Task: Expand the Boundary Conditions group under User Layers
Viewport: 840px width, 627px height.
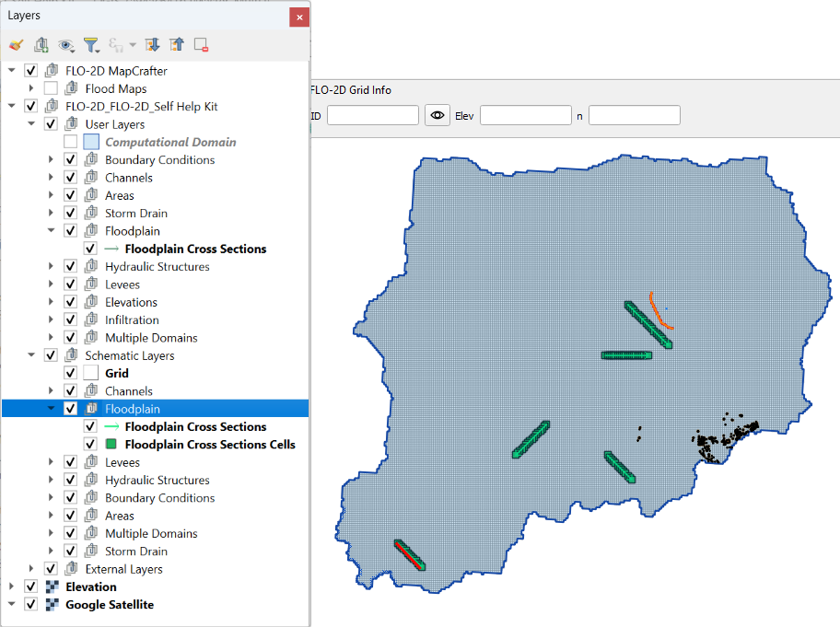Action: pyautogui.click(x=52, y=160)
